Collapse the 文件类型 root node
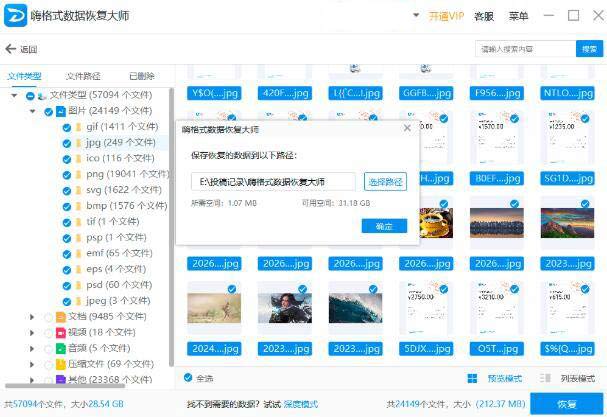607x417 pixels. 14,95
